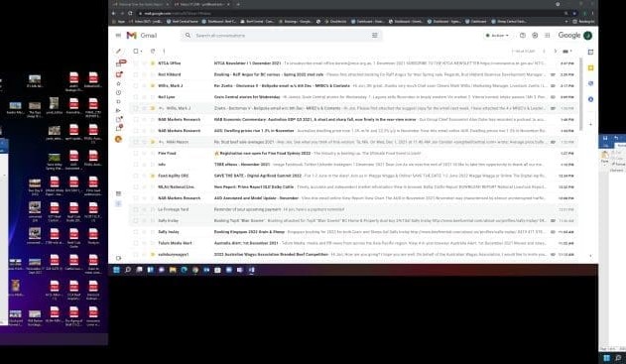Screen dimensions: 626x364
Task: Show search options in search bar
Action: (375, 36)
